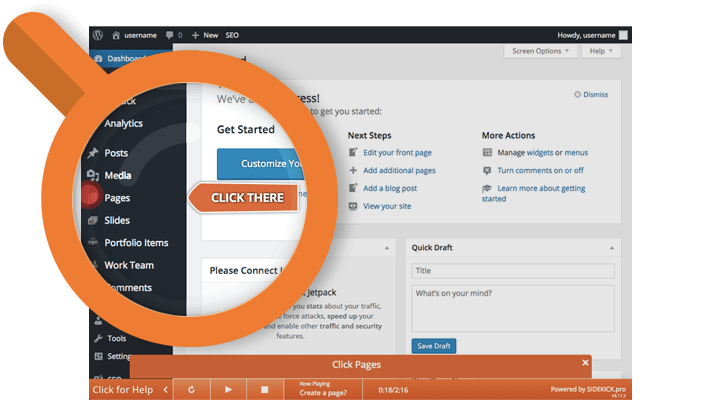Open the Help dropdown tab
The image size is (720, 420).
click(x=598, y=51)
